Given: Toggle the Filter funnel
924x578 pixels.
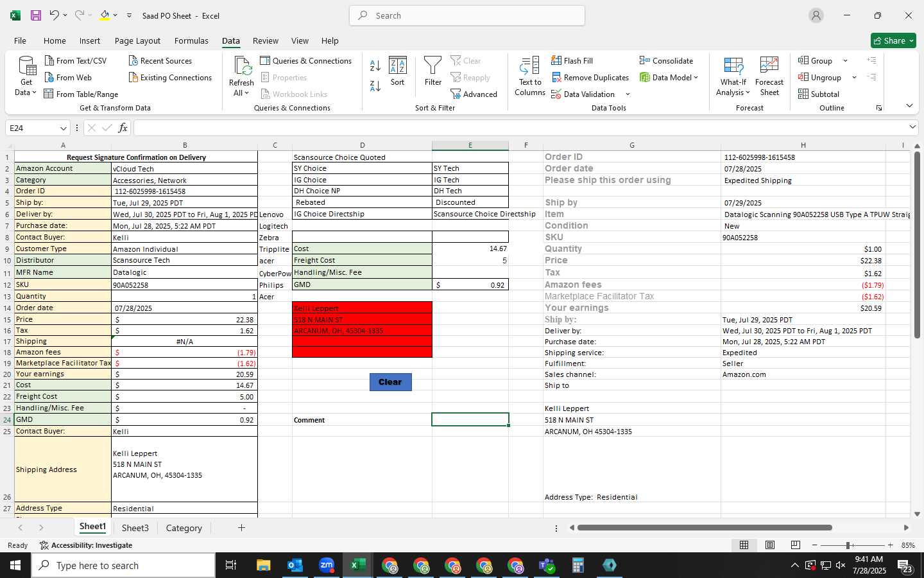Looking at the screenshot, I should click(x=433, y=71).
